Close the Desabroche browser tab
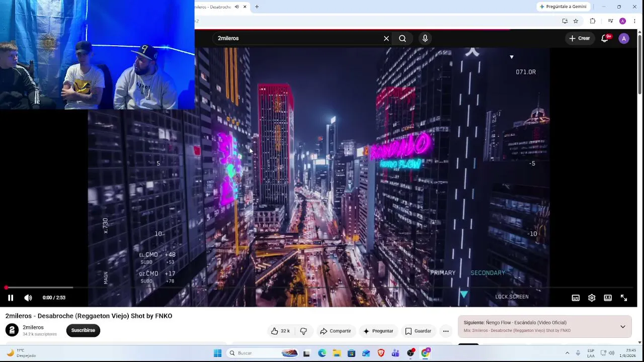The height and width of the screenshot is (362, 644). pos(245,7)
